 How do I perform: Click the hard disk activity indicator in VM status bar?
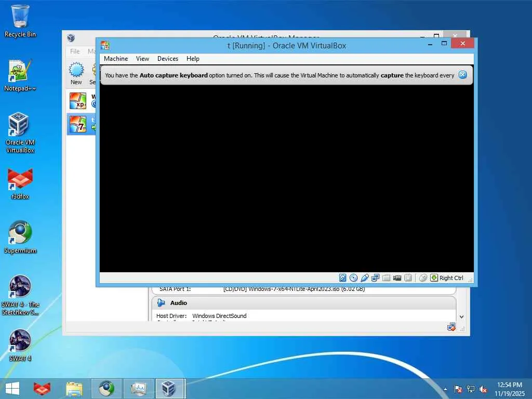point(343,278)
